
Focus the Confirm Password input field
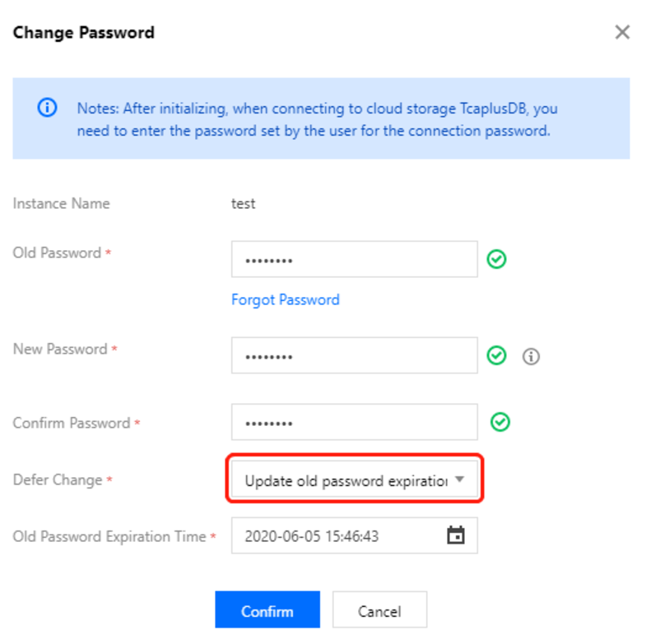(x=354, y=422)
